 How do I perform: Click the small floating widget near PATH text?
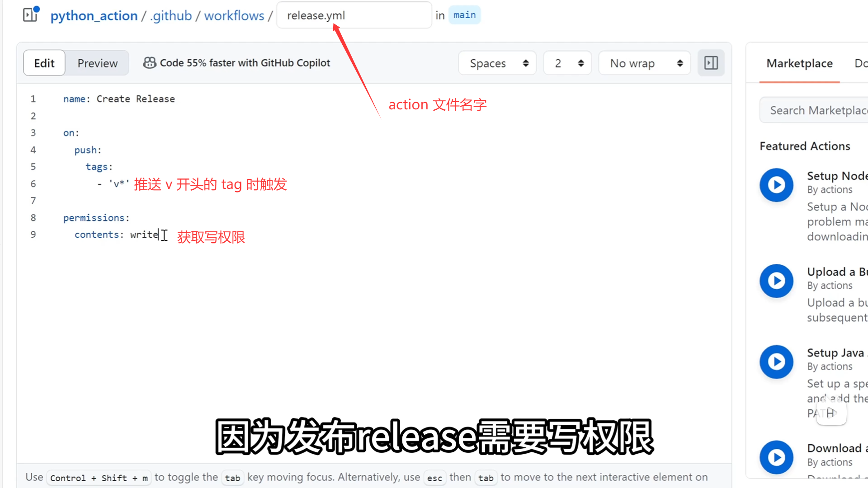(x=831, y=413)
